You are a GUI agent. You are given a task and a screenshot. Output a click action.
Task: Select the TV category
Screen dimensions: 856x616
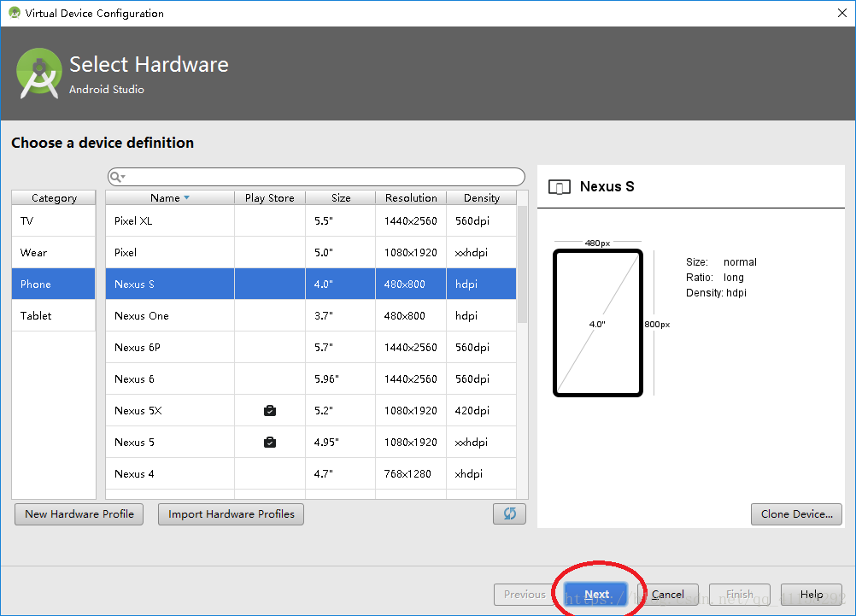(x=54, y=221)
